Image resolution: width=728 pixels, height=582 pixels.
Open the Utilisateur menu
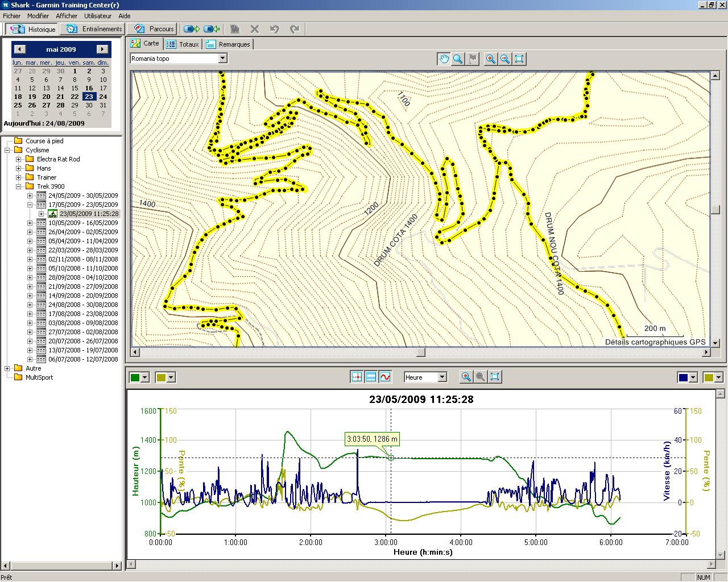[x=98, y=16]
